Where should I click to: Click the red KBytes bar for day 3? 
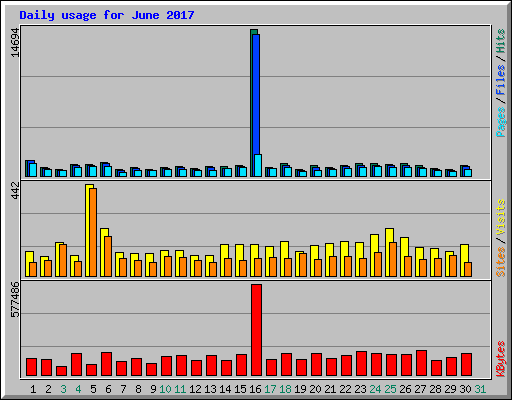[x=61, y=371]
